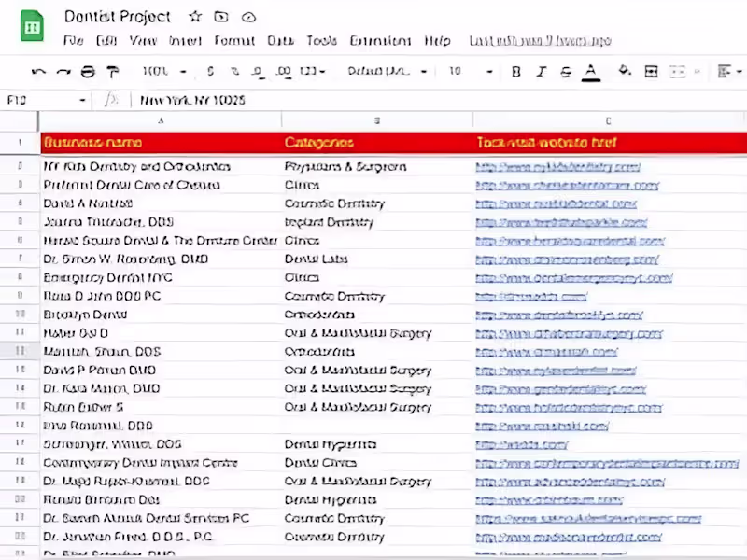Select the Implant Dentistry cell
This screenshot has width=747, height=560.
(x=377, y=222)
